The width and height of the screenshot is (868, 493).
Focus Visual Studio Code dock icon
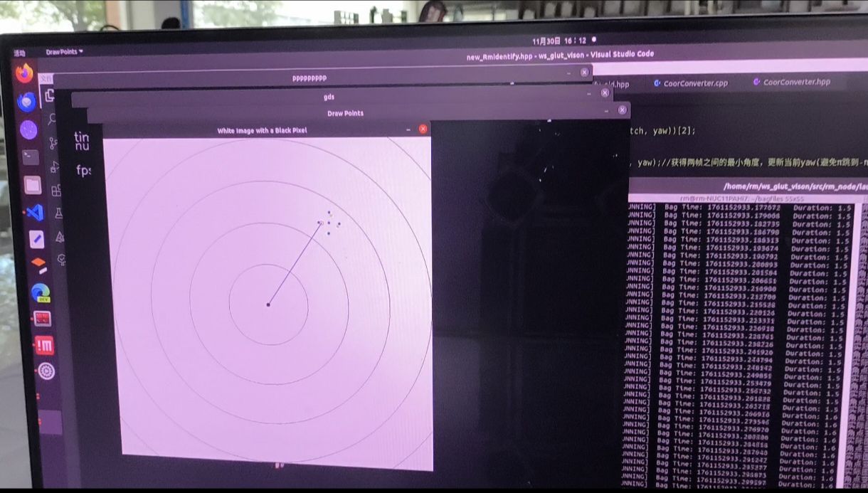[x=36, y=212]
